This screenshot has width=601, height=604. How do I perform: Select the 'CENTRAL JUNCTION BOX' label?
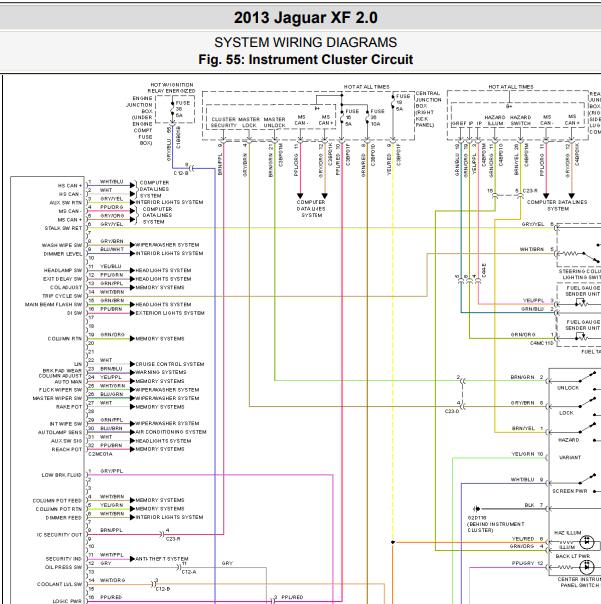tap(428, 99)
